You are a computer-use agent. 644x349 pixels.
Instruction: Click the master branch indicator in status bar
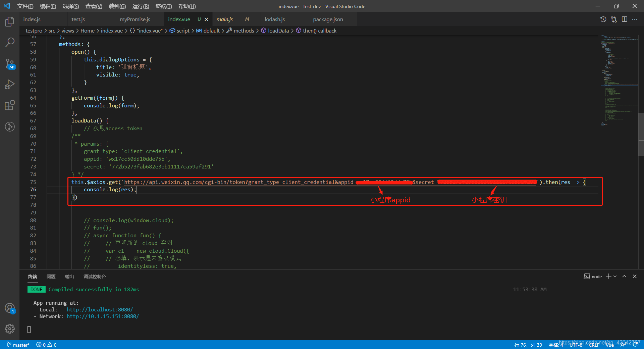[18, 345]
